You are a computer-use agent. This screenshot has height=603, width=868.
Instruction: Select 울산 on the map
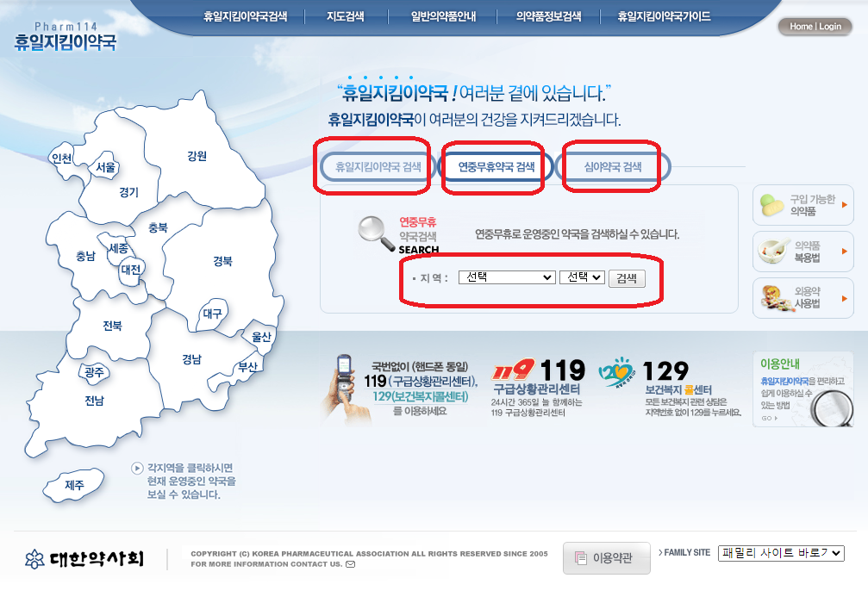[x=260, y=336]
